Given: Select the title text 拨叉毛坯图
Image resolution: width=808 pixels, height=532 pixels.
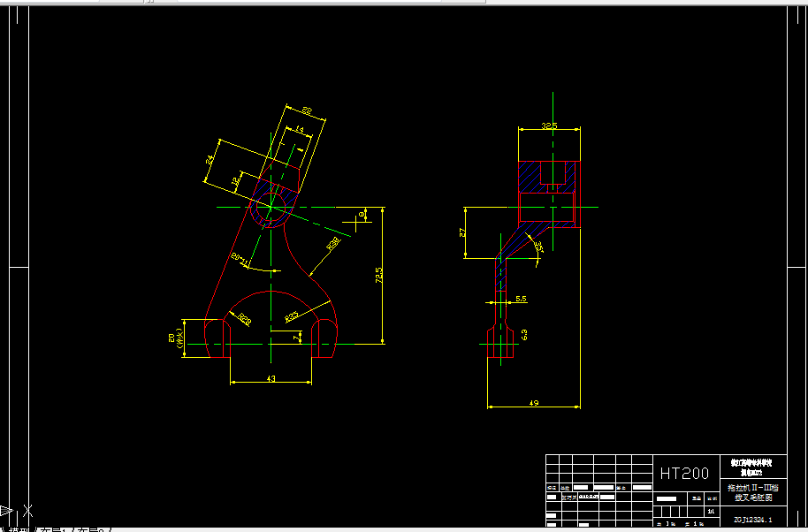Looking at the screenshot, I should pos(753,498).
